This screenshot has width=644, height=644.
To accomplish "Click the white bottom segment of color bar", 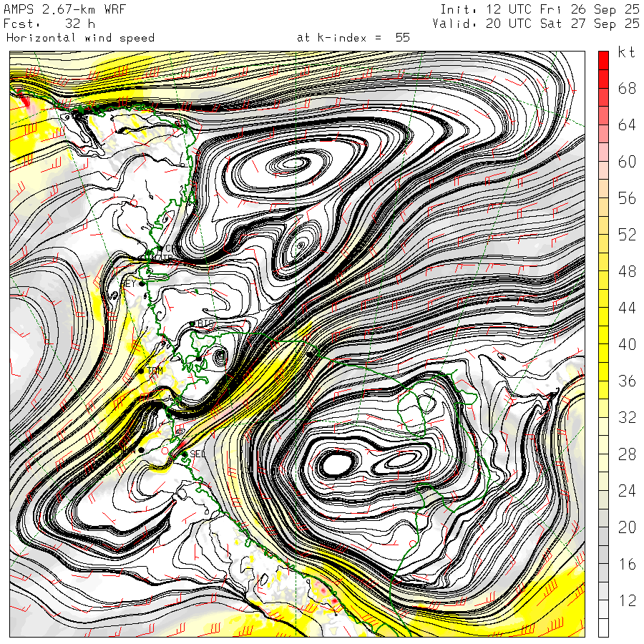I will pos(603,628).
